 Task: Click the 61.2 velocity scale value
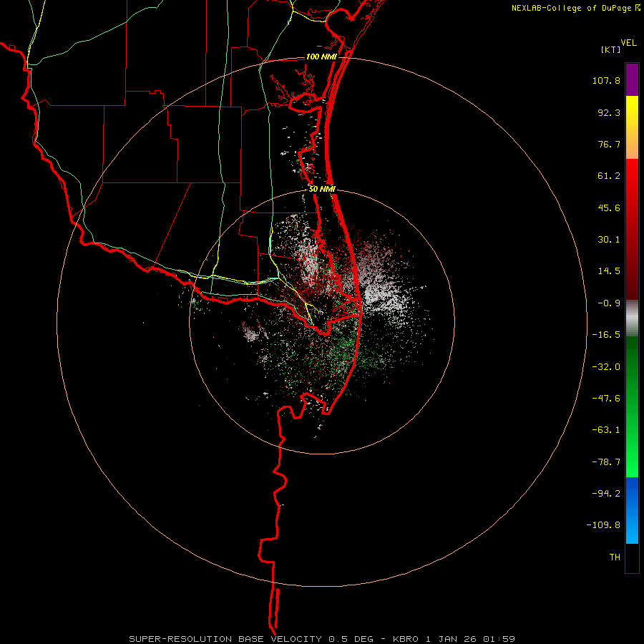coord(609,176)
